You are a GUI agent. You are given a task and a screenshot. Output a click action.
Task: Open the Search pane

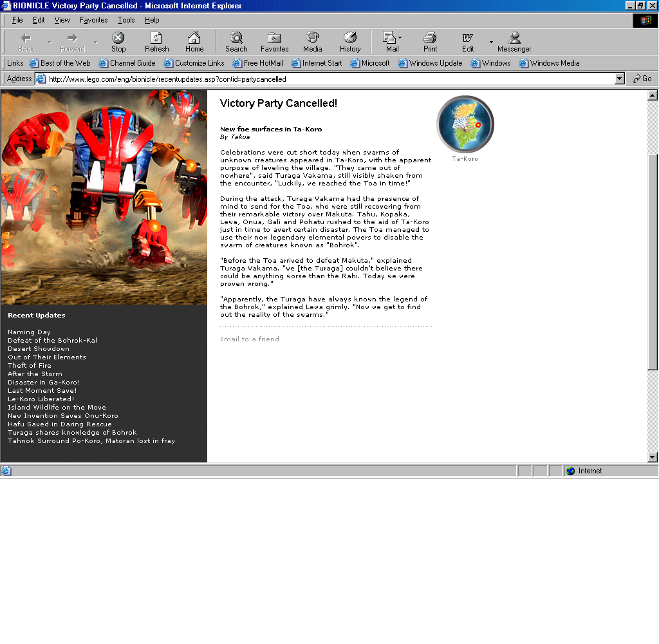236,43
